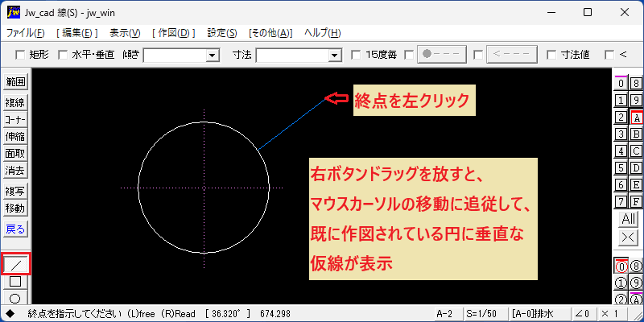
Task: Select circled layer group 1
Action: 621,283
